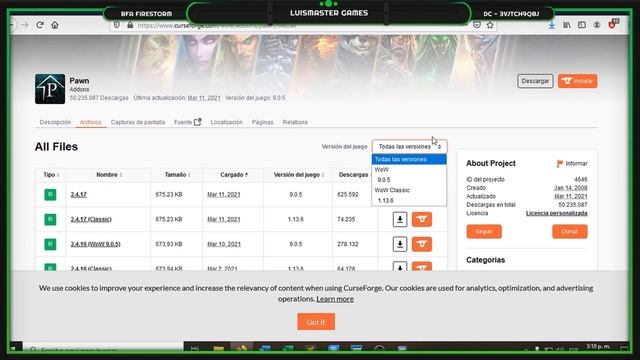Open the Learn more cookie link
Image resolution: width=640 pixels, height=360 pixels.
point(335,299)
